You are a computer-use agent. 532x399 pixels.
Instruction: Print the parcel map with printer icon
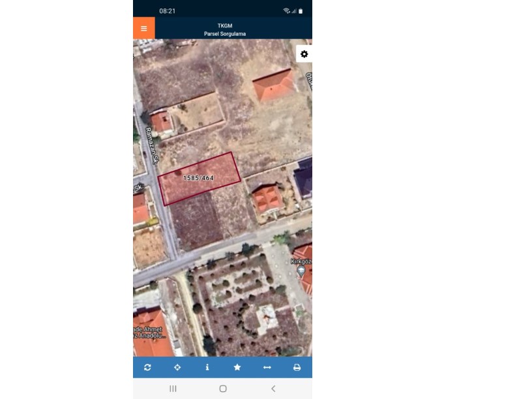pos(297,368)
